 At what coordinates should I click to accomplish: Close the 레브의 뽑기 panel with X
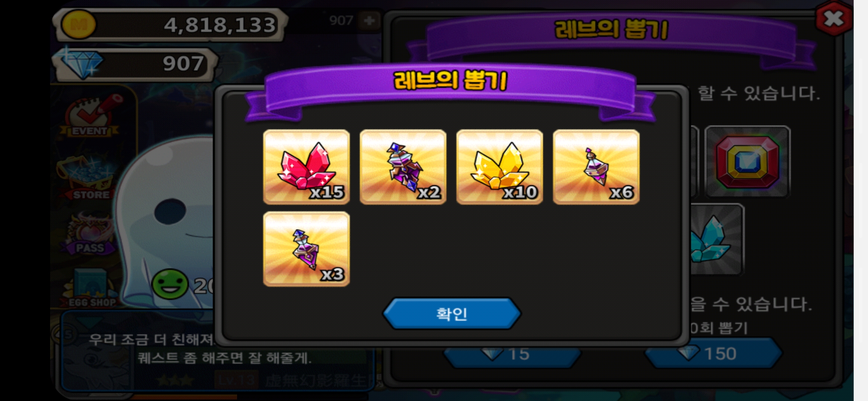pyautogui.click(x=834, y=19)
